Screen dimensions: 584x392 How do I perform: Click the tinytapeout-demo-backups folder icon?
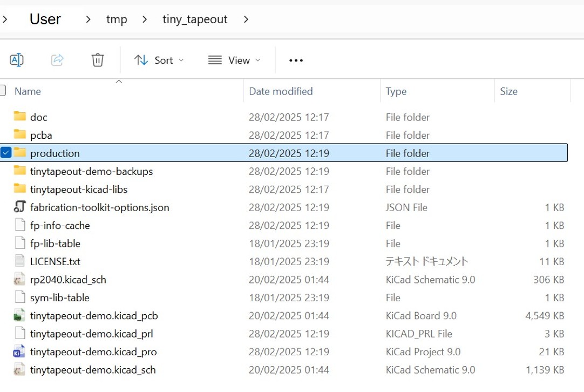coord(20,170)
